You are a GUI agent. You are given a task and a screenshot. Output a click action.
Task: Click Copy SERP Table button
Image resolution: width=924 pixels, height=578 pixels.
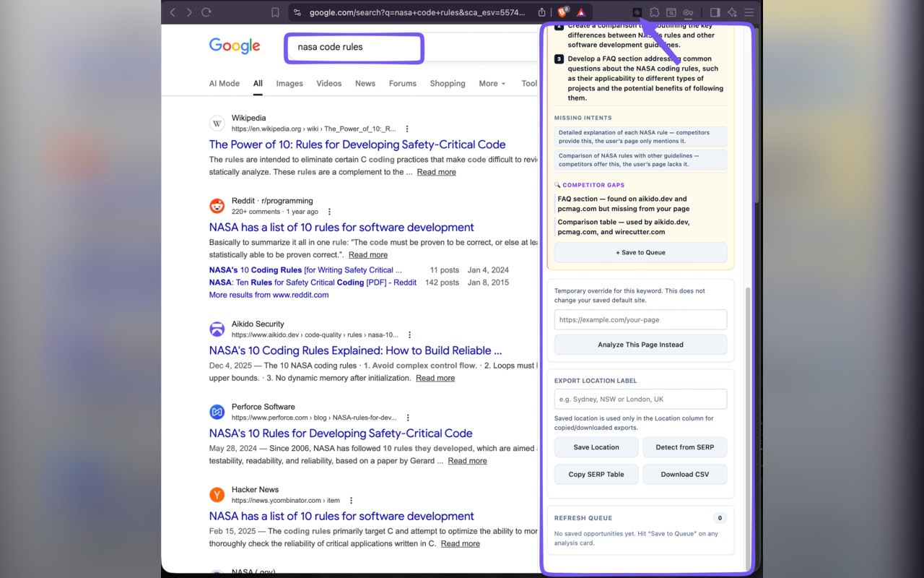pyautogui.click(x=596, y=475)
